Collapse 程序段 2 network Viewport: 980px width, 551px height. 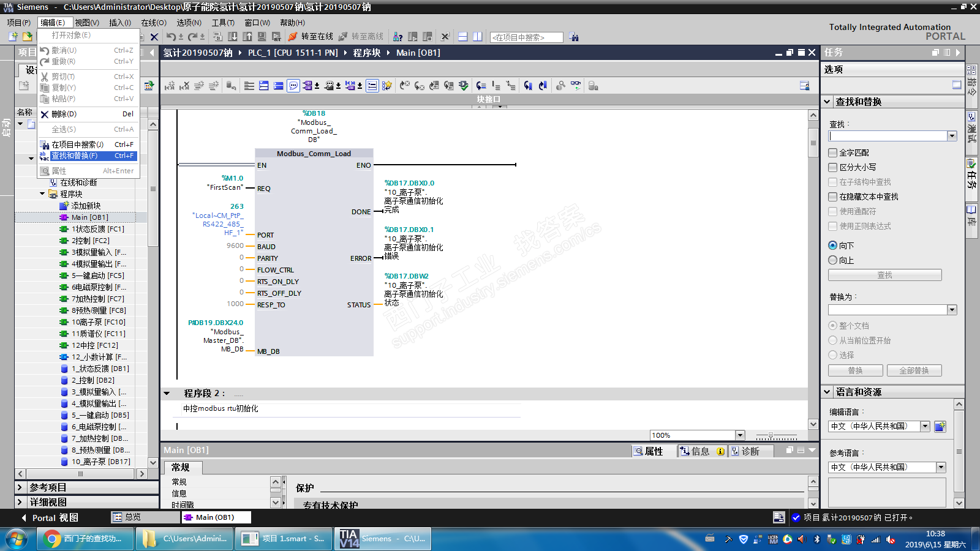(x=167, y=393)
